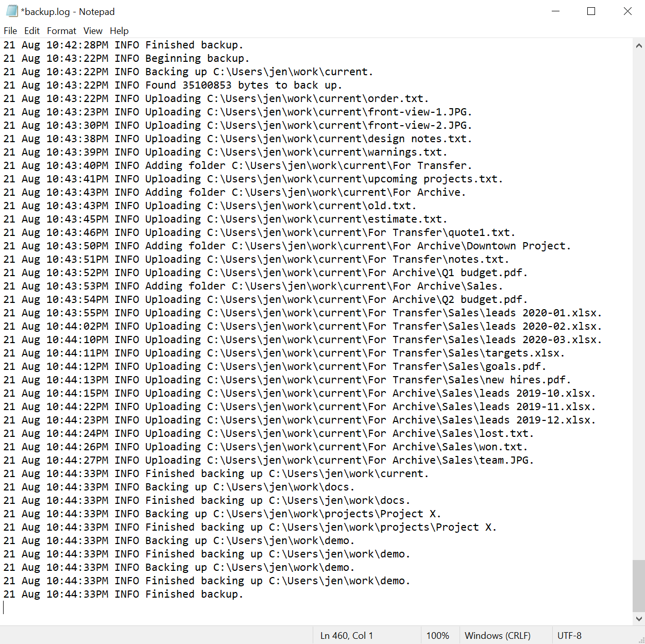Click the scrollbar track above the thumb

[x=639, y=309]
